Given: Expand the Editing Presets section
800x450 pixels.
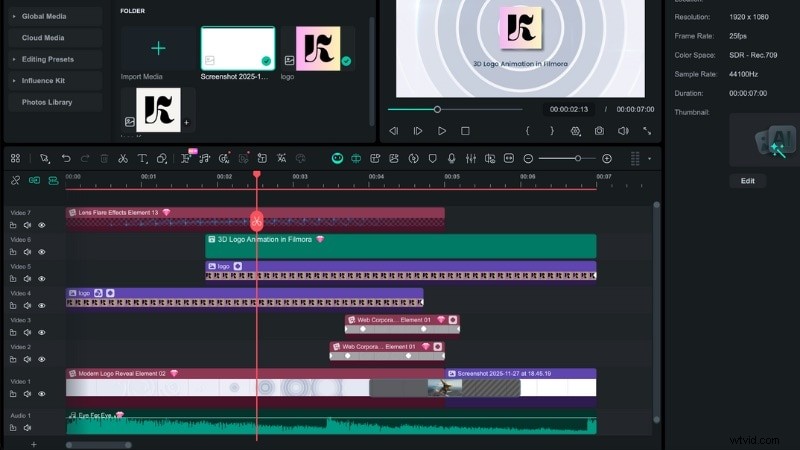Looking at the screenshot, I should coord(14,59).
